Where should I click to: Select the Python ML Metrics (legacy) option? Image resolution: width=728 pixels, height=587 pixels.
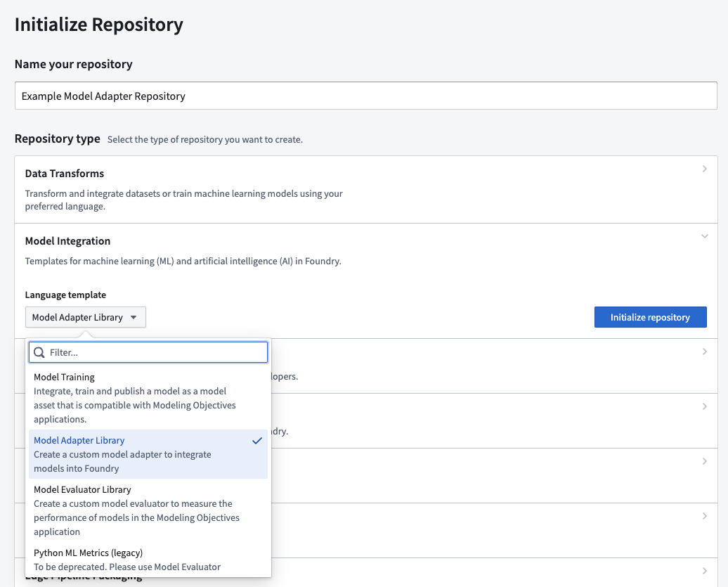click(148, 560)
